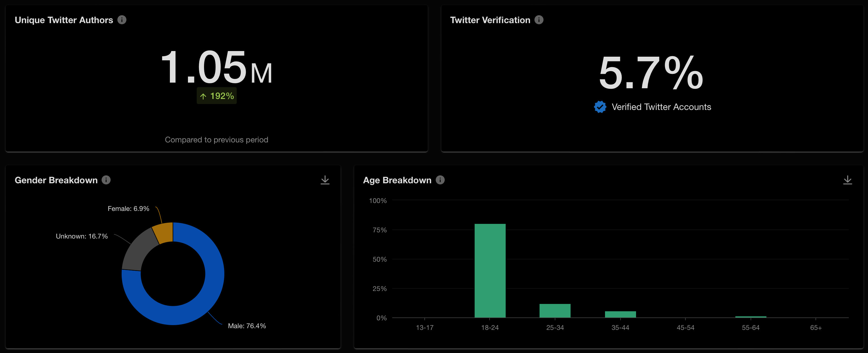The height and width of the screenshot is (353, 868).
Task: Click the green 192% increase badge
Action: click(x=216, y=96)
